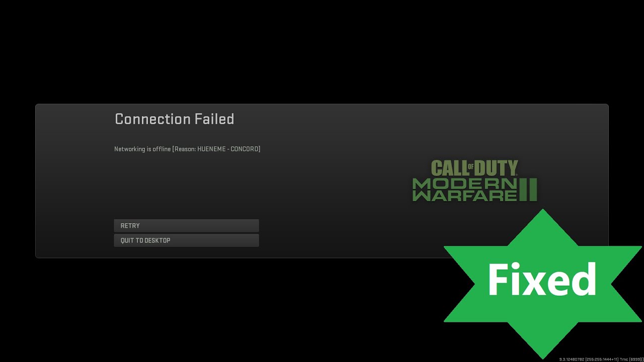
Task: Click the green II numeral in logo
Action: tap(528, 190)
